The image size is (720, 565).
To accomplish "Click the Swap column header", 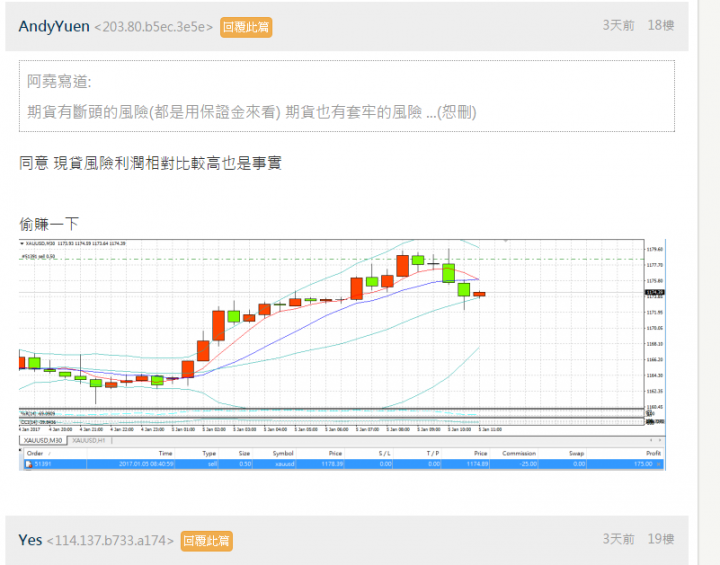I will 576,453.
